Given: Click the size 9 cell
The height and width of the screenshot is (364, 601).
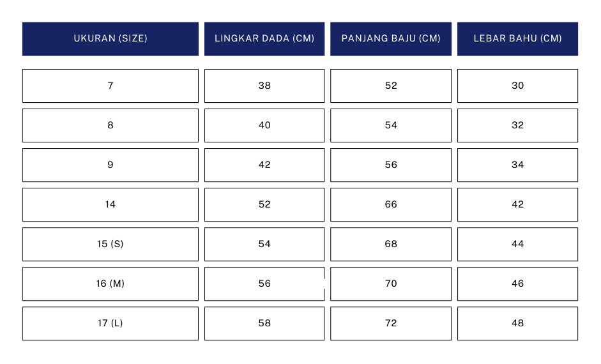Looking at the screenshot, I should [x=110, y=165].
